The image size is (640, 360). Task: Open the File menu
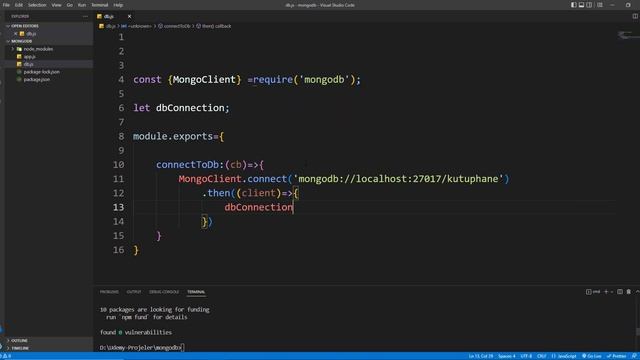[x=6, y=5]
